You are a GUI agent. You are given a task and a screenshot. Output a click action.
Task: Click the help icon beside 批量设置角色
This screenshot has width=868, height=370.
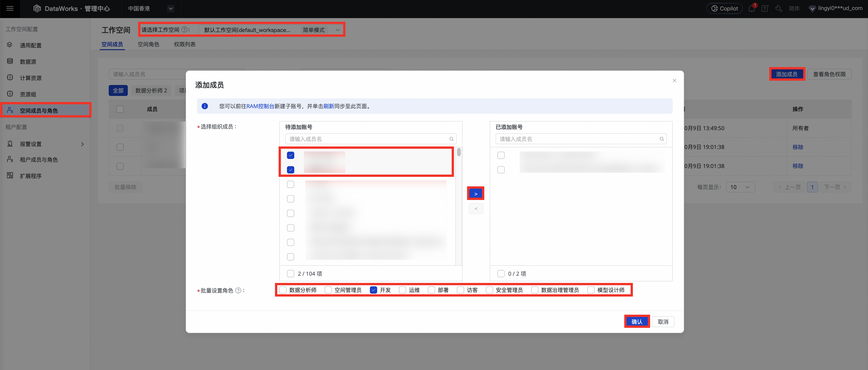(x=238, y=290)
